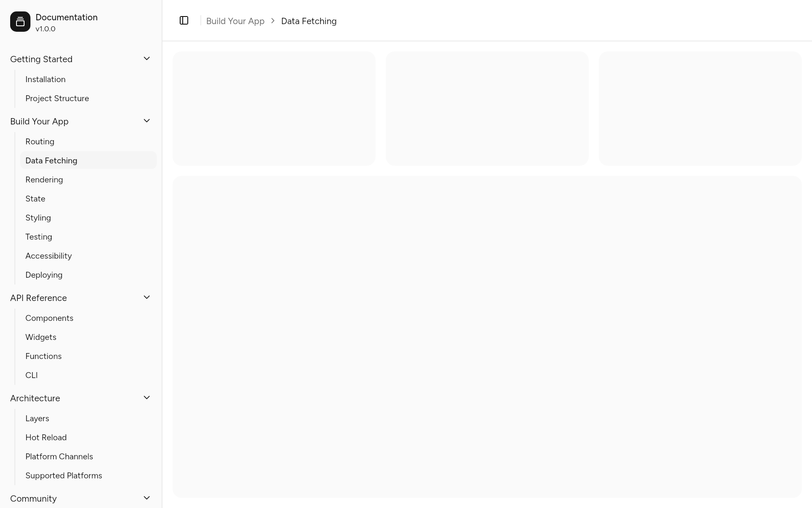812x508 pixels.
Task: Open the Components reference
Action: click(88, 318)
